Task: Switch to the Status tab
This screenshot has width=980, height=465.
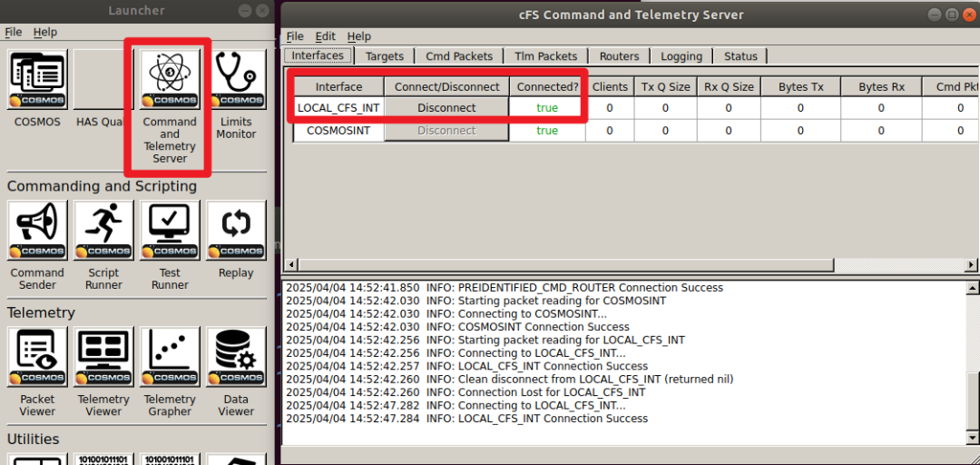Action: pos(740,56)
